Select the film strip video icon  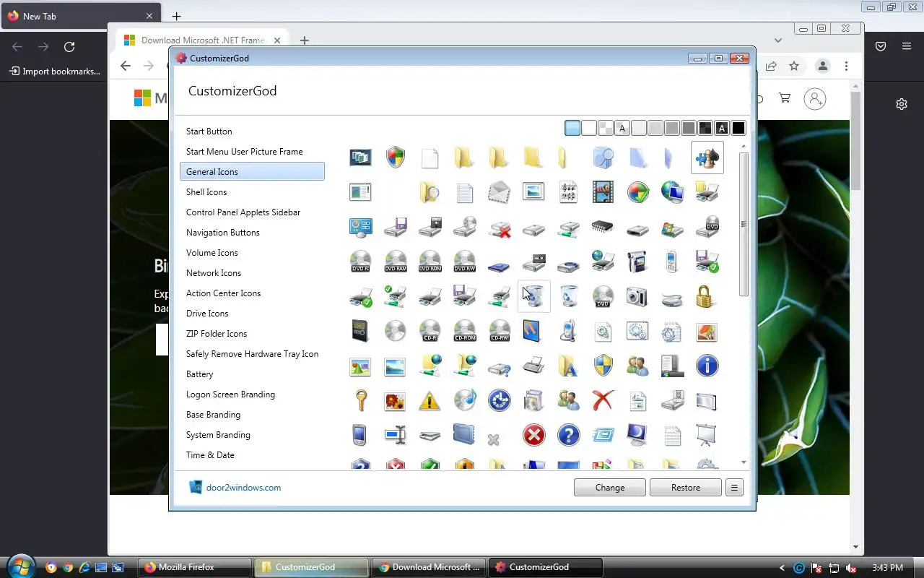(603, 192)
